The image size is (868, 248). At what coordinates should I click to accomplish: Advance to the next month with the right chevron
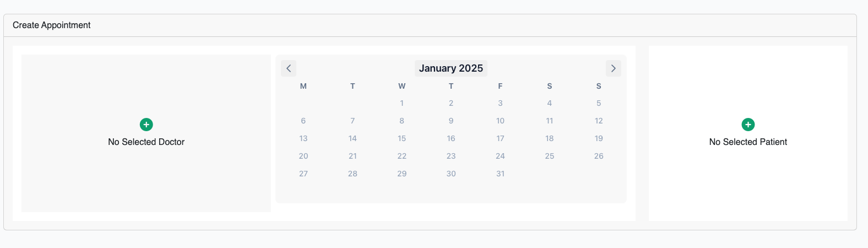point(614,68)
